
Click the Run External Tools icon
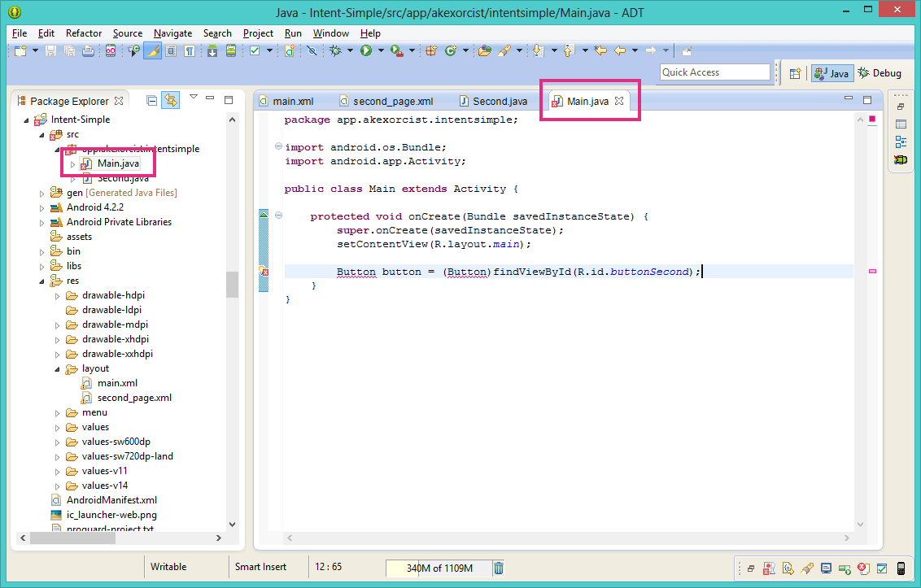pyautogui.click(x=397, y=51)
